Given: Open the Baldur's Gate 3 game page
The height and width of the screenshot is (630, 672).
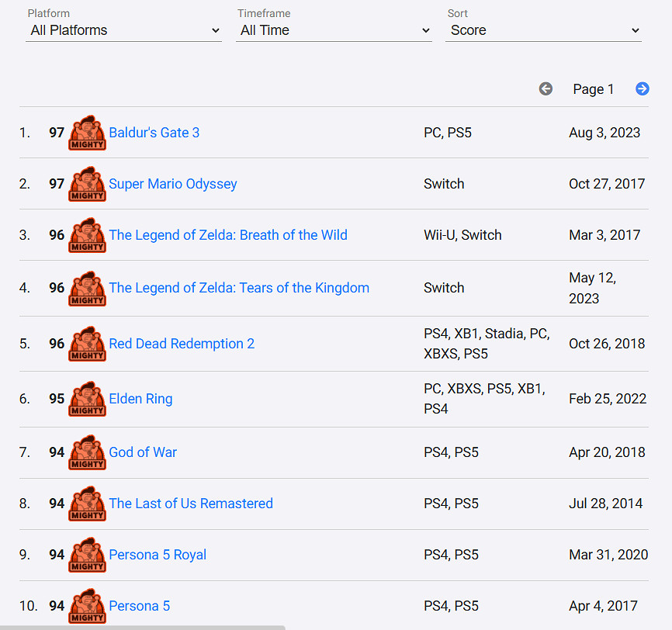Looking at the screenshot, I should pos(154,133).
